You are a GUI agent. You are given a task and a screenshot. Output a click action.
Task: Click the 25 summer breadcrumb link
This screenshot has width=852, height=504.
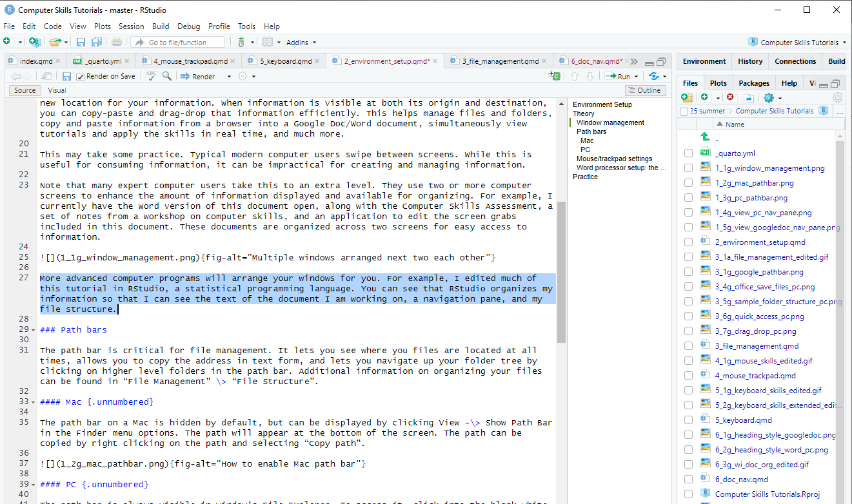[x=708, y=111]
